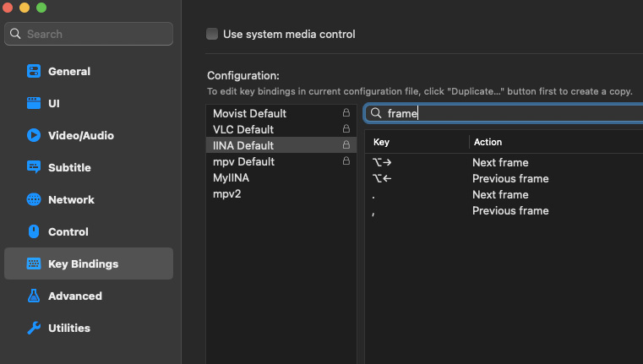This screenshot has height=364, width=643.
Task: Click the Advanced flask icon
Action: [x=34, y=296]
